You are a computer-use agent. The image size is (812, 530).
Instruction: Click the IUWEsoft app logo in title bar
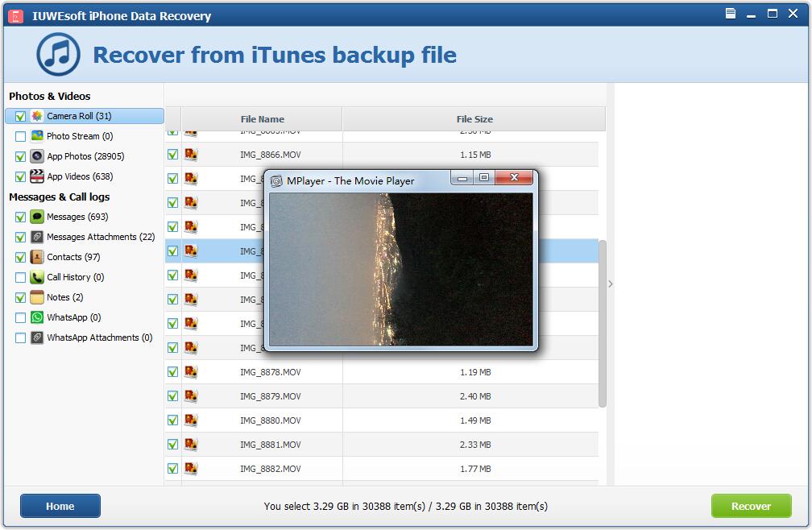coord(16,16)
